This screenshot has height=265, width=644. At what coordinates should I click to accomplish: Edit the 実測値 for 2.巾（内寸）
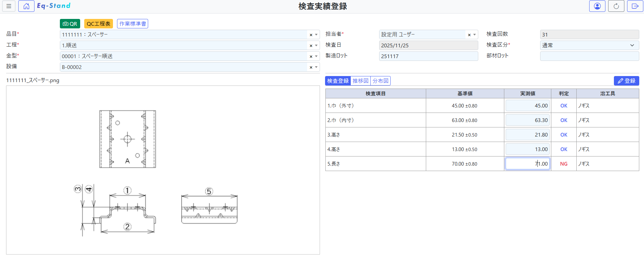coord(528,120)
